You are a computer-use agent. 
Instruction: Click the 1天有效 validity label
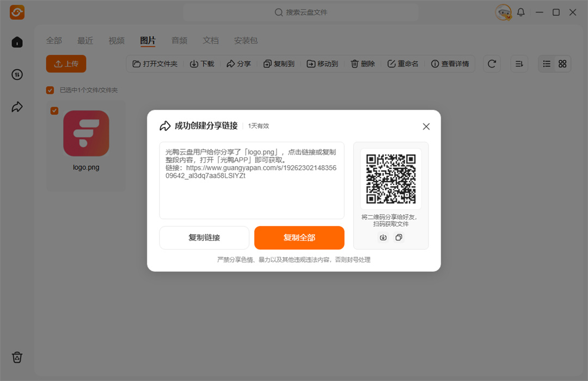pyautogui.click(x=259, y=126)
